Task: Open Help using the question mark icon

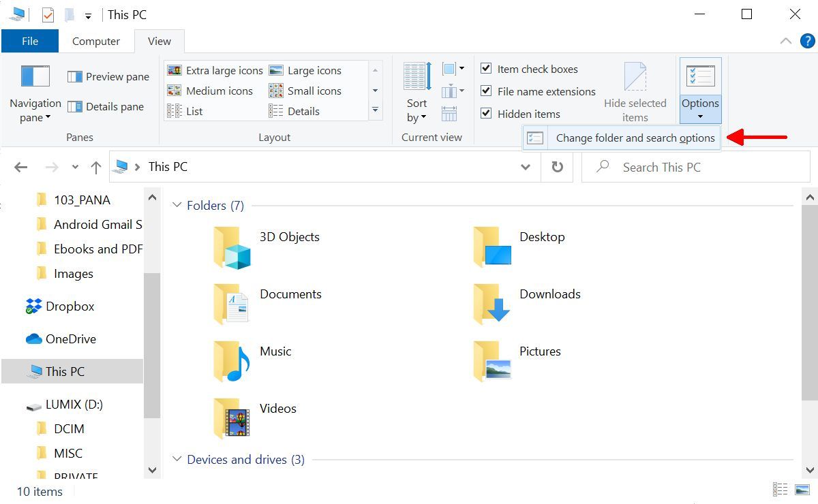Action: point(810,41)
